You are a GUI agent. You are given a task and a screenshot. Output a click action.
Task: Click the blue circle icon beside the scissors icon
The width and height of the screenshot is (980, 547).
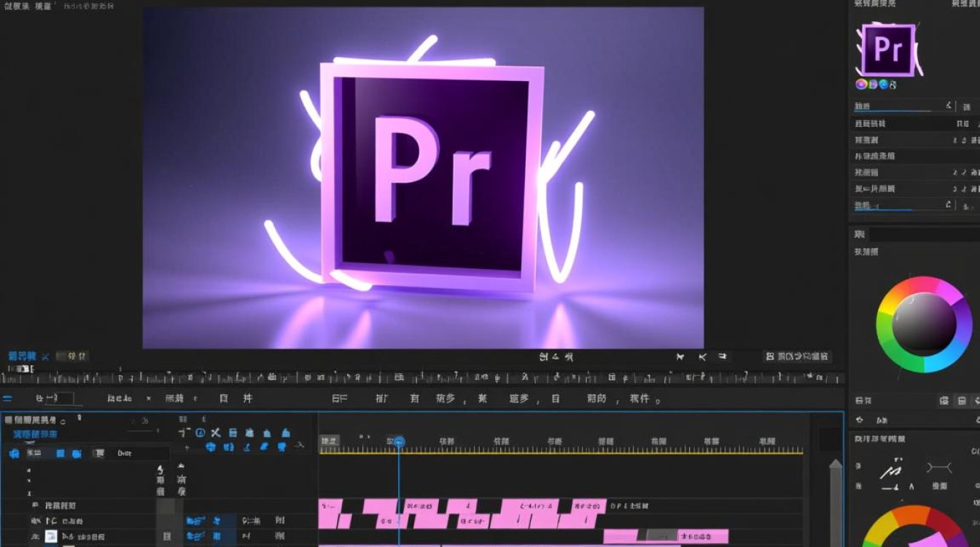pos(200,432)
